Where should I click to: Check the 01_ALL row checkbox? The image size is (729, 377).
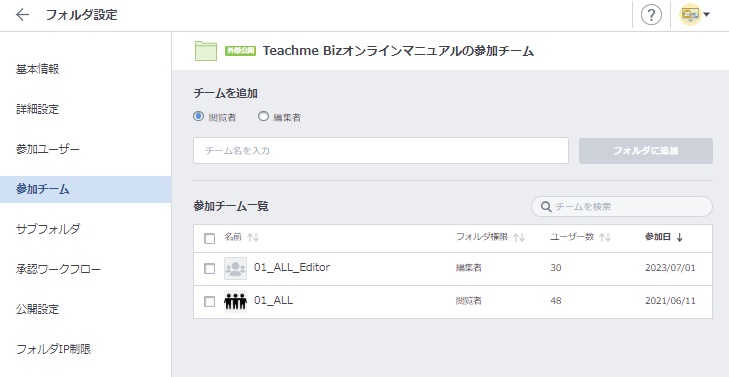click(x=210, y=302)
